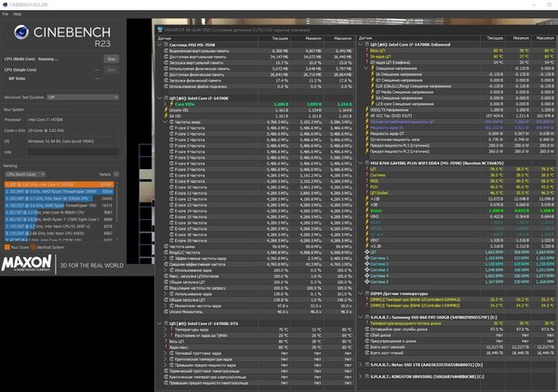Click the clock icon of Загрузка виртуальной памяти
This screenshot has width=558, height=392.
click(x=166, y=62)
